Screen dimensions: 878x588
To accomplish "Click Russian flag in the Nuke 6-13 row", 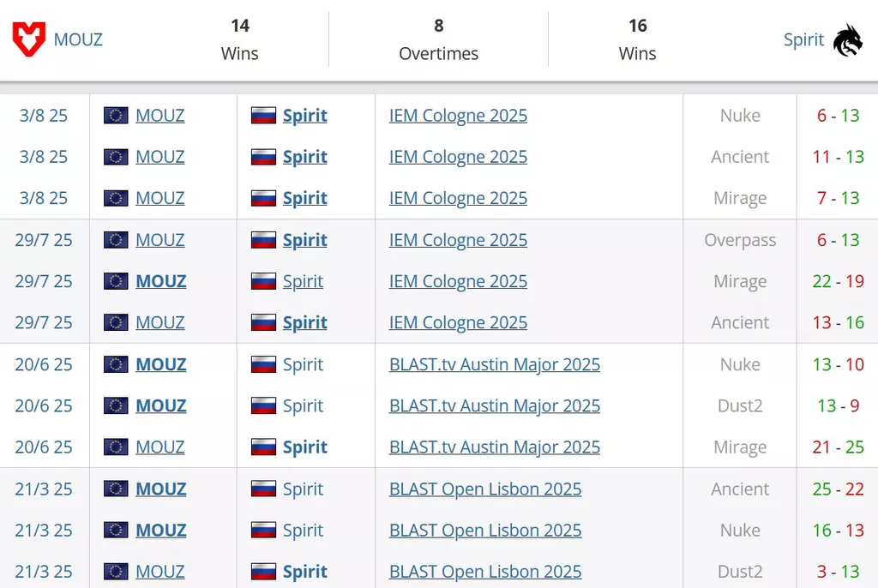I will tap(263, 116).
